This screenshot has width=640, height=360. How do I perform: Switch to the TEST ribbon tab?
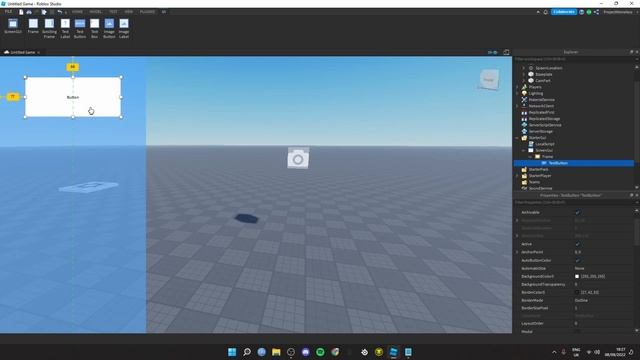pos(113,12)
